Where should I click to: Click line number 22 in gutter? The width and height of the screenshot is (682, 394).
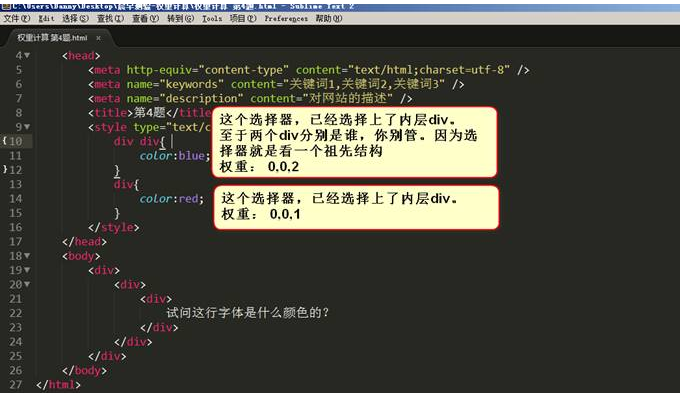pyautogui.click(x=16, y=313)
